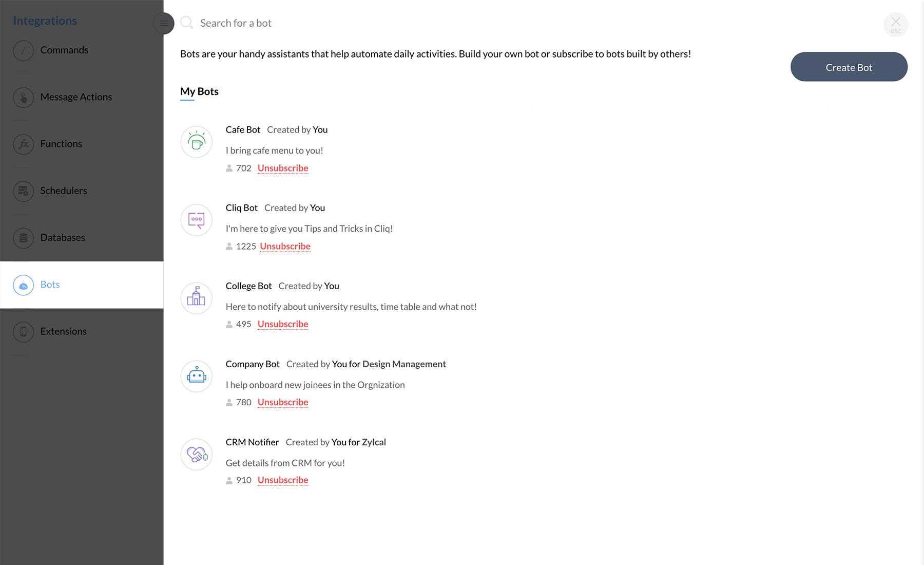The width and height of the screenshot is (924, 565).
Task: Open the Cliq Bot chat bubble avatar
Action: point(196,220)
